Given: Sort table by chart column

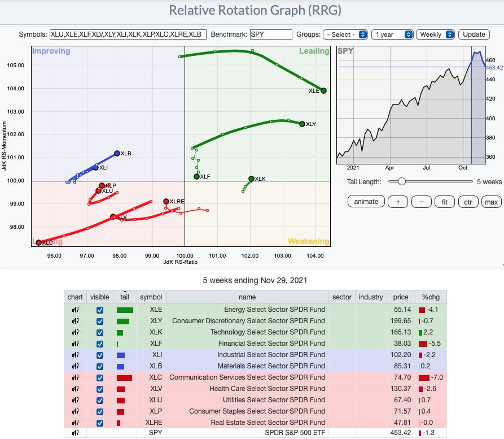Looking at the screenshot, I should tap(75, 297).
